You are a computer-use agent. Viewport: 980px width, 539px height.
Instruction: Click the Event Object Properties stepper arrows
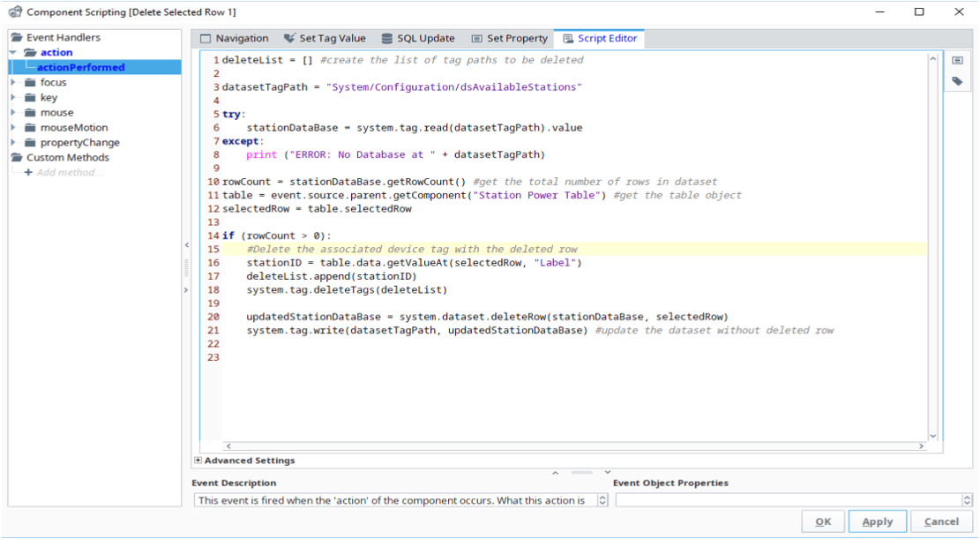(967, 500)
